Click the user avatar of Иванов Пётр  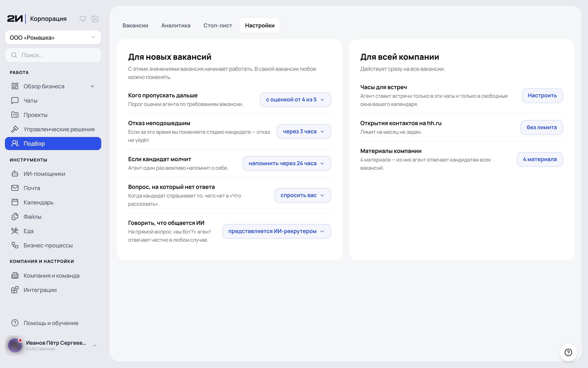tap(15, 345)
